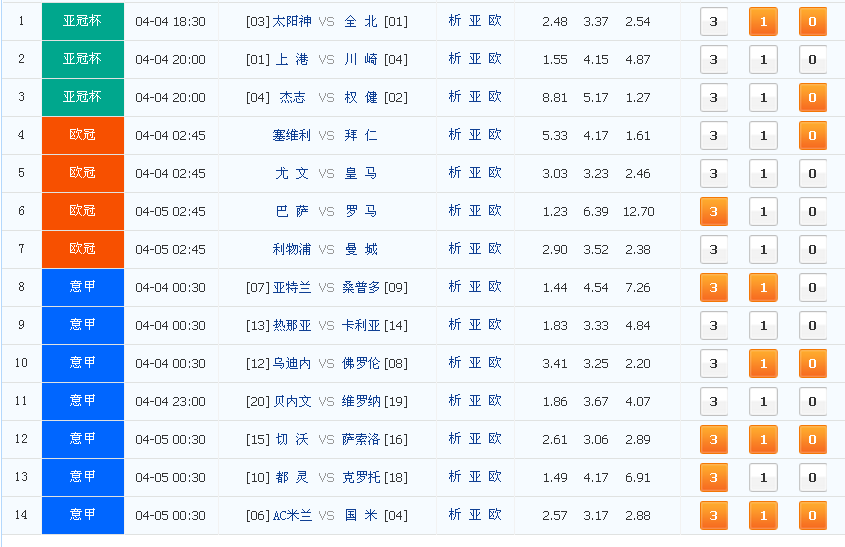Toggle the 1 pick for 亚特兰 vs 桑普多

[763, 288]
